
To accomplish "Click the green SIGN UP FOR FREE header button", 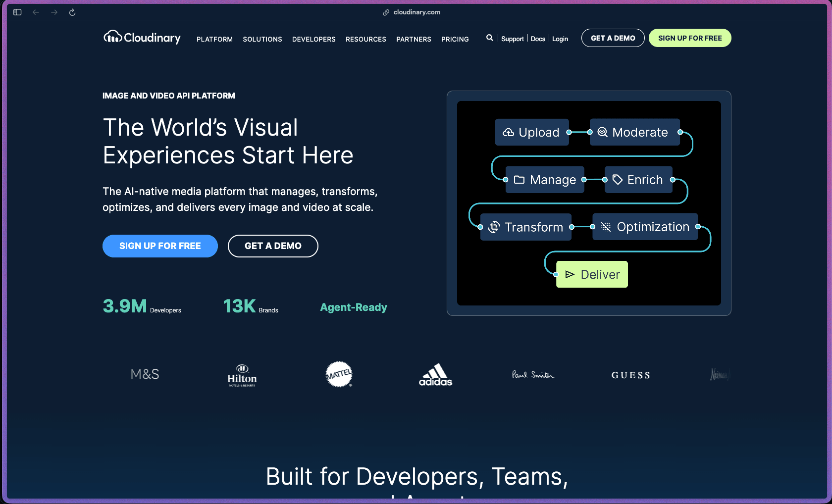I will (690, 38).
